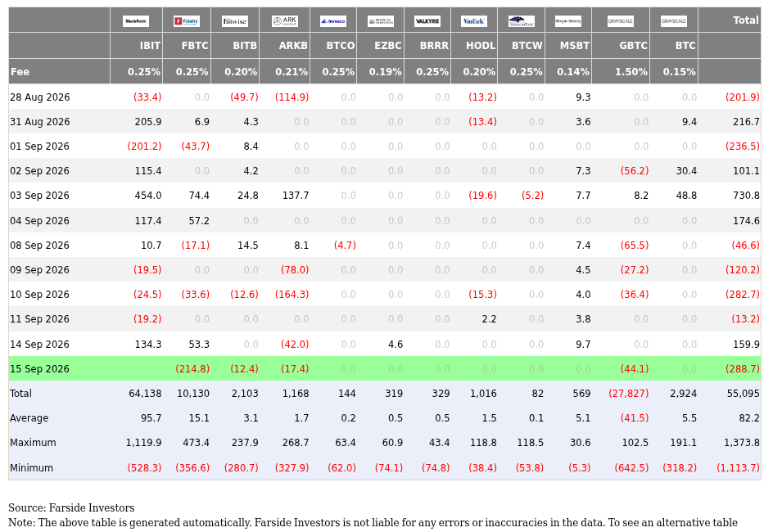Screen dimensions: 773x532
Task: Click the Source: Farside Investors text
Action: pyautogui.click(x=71, y=508)
